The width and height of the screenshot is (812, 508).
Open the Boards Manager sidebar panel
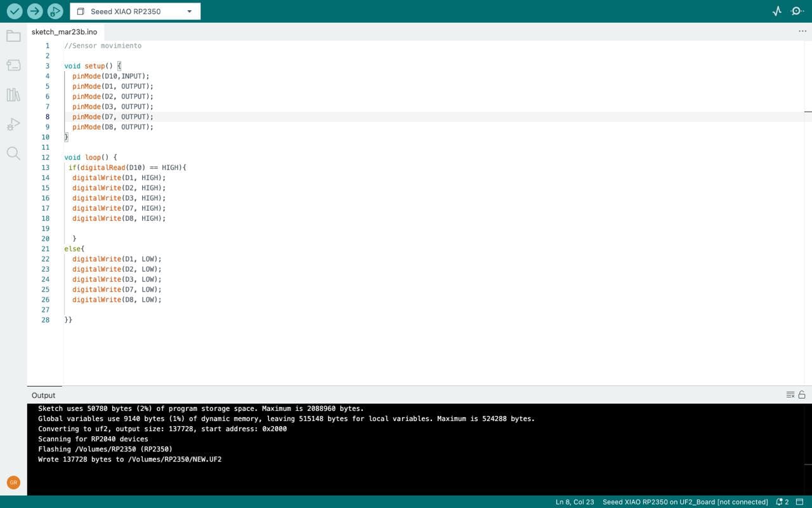pos(13,65)
